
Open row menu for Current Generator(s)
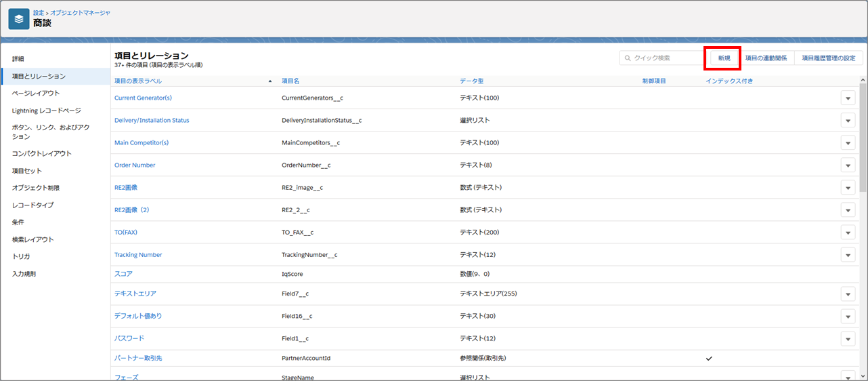[848, 98]
